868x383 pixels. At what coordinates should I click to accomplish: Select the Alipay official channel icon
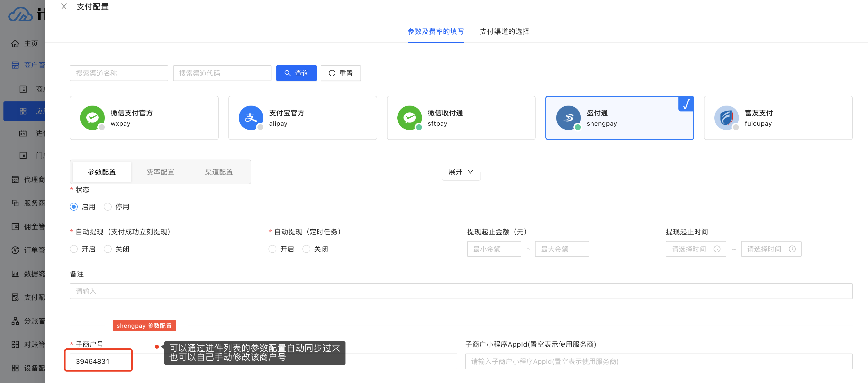[x=251, y=118]
